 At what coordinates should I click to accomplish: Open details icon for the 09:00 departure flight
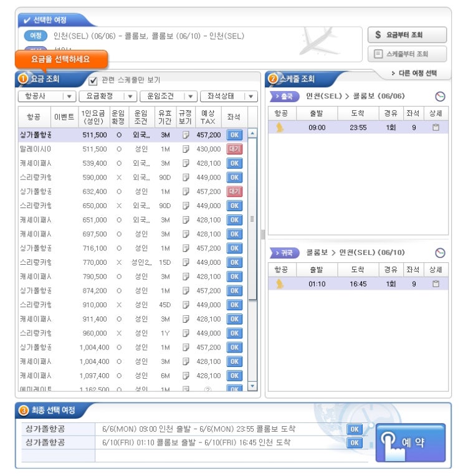tap(436, 128)
